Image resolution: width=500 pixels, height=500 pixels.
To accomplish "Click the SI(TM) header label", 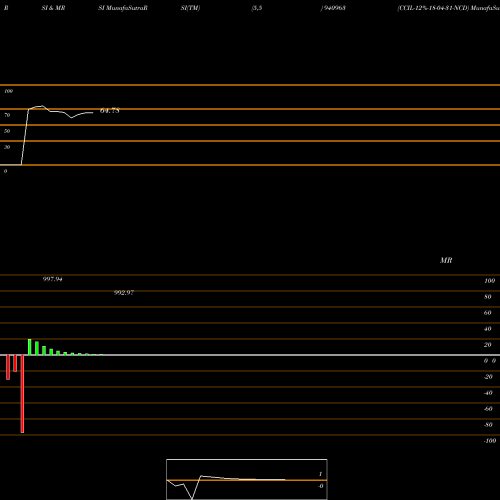I will [190, 8].
